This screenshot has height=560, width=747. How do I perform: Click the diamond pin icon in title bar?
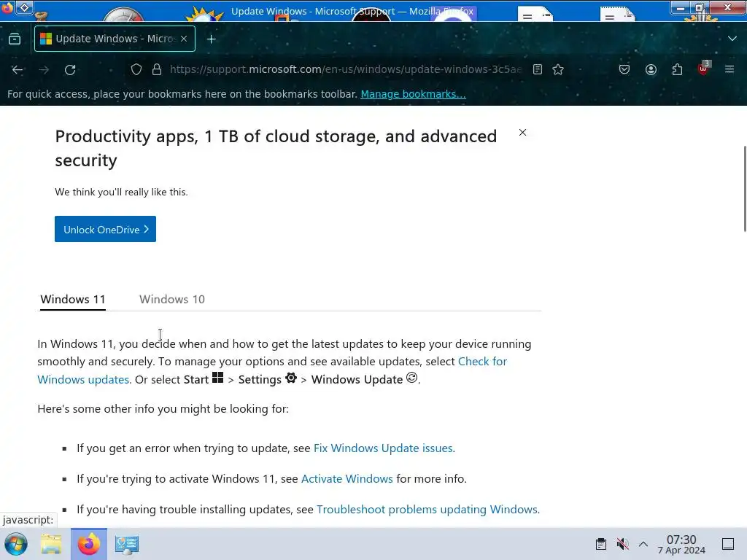[25, 7]
